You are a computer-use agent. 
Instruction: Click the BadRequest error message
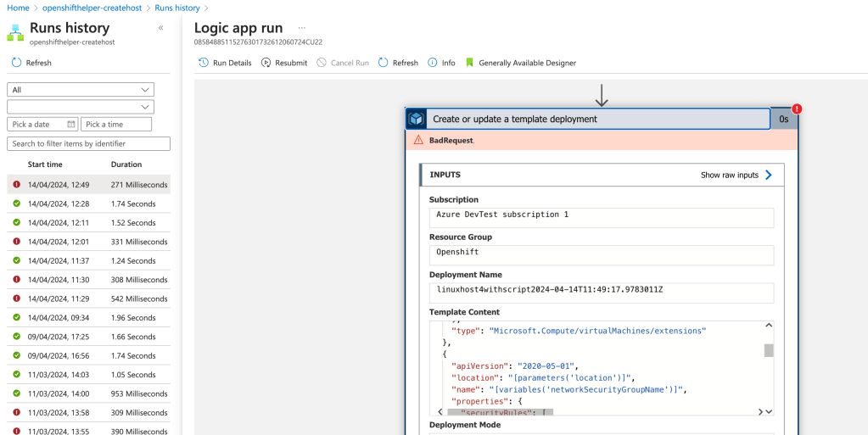[x=451, y=141]
